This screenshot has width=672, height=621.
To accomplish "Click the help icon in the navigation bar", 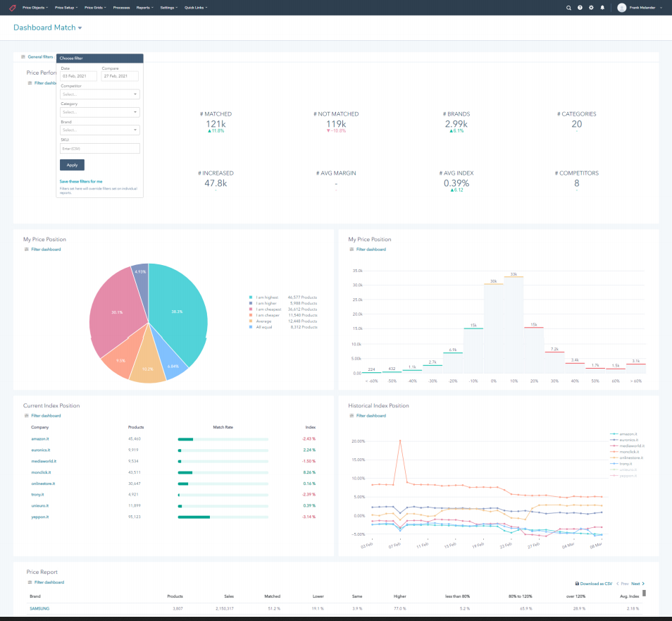I will 579,8.
